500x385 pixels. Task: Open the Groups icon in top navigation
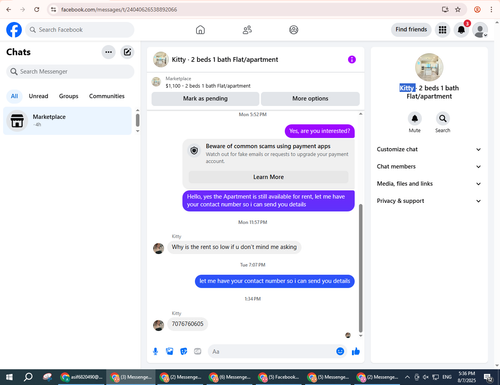294,30
